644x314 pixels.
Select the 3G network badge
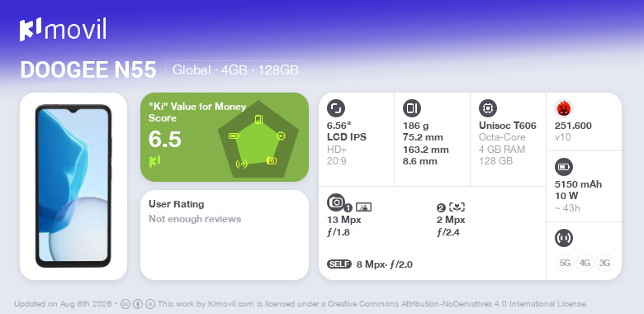604,263
